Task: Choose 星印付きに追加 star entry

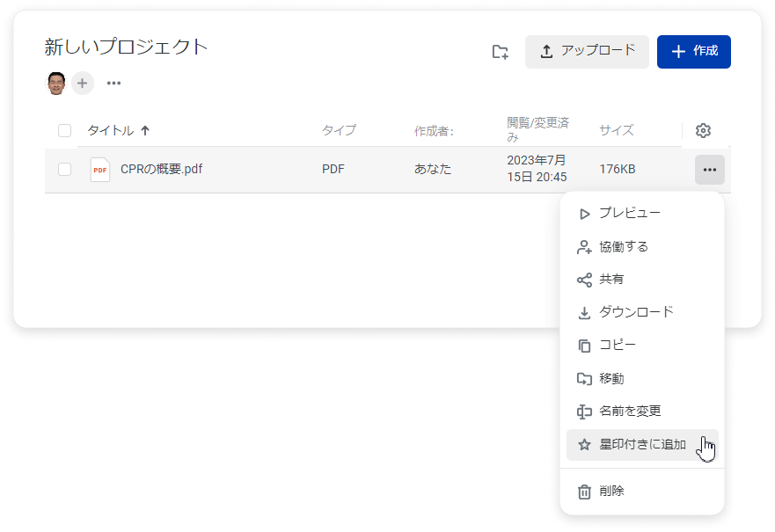Action: pos(642,445)
